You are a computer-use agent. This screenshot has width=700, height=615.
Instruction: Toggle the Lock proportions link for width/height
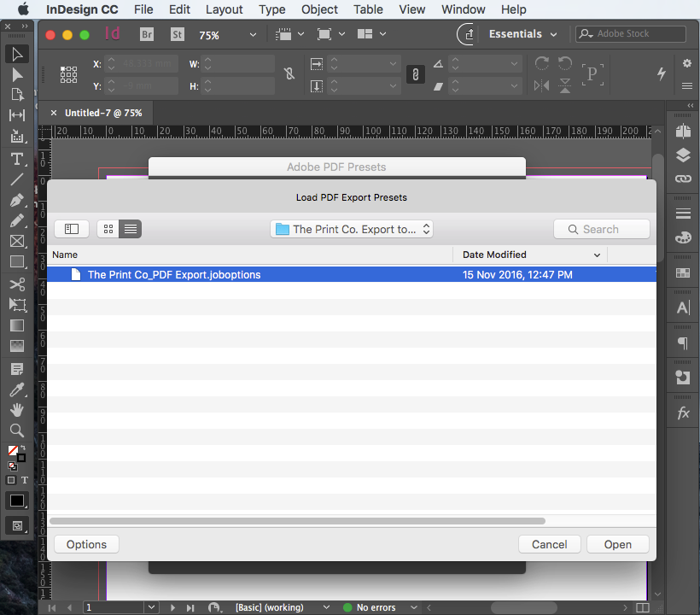pyautogui.click(x=289, y=74)
